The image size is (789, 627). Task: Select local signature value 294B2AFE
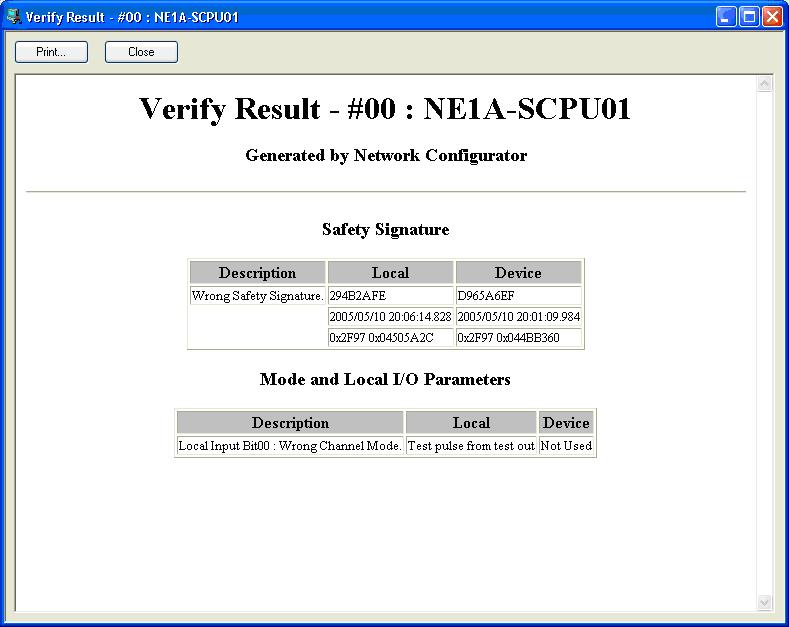pyautogui.click(x=390, y=296)
